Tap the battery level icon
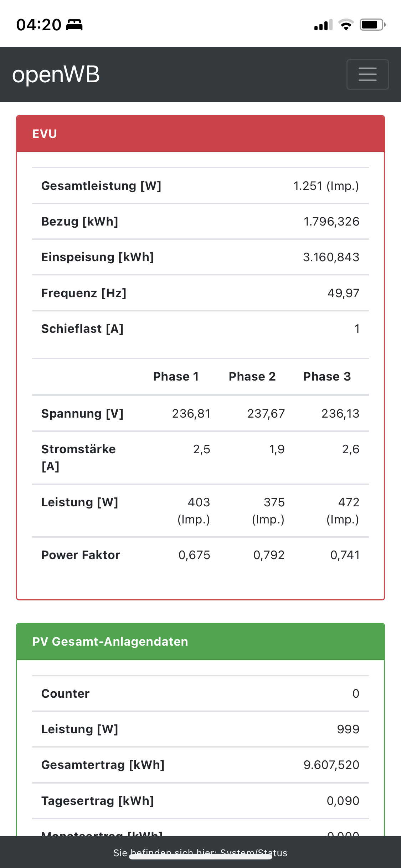The width and height of the screenshot is (401, 868). 372,25
